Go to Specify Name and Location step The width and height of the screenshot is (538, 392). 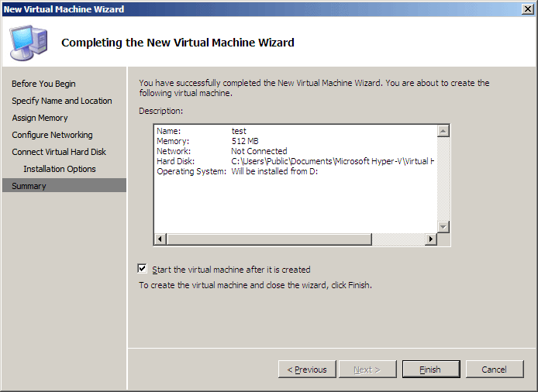pyautogui.click(x=62, y=101)
